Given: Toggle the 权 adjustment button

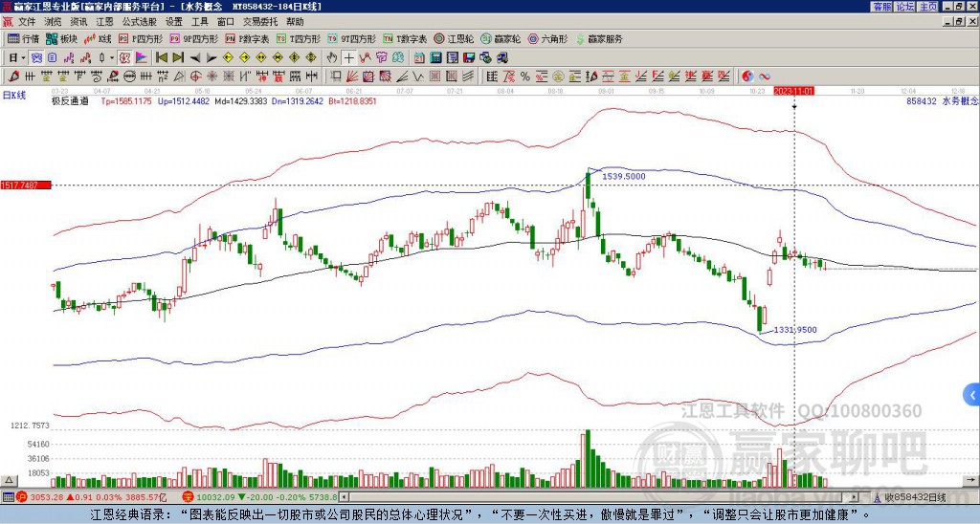Looking at the screenshot, I should click(124, 58).
